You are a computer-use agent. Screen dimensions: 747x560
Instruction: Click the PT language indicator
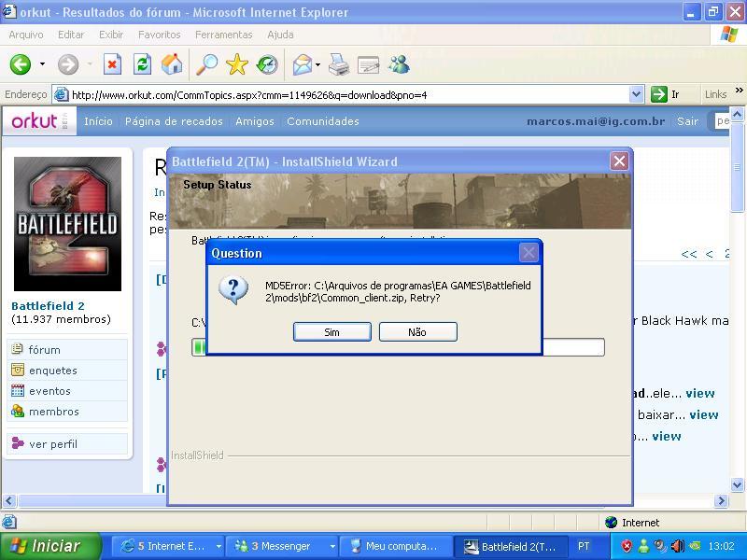[584, 546]
